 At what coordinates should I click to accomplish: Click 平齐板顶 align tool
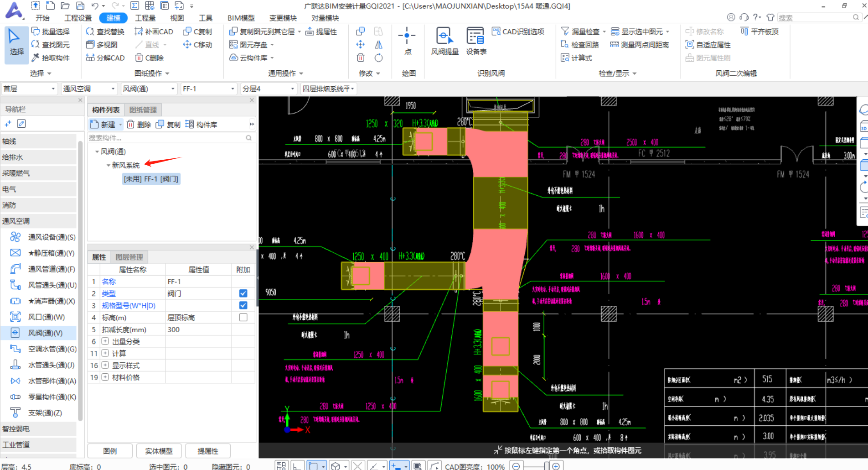click(759, 31)
